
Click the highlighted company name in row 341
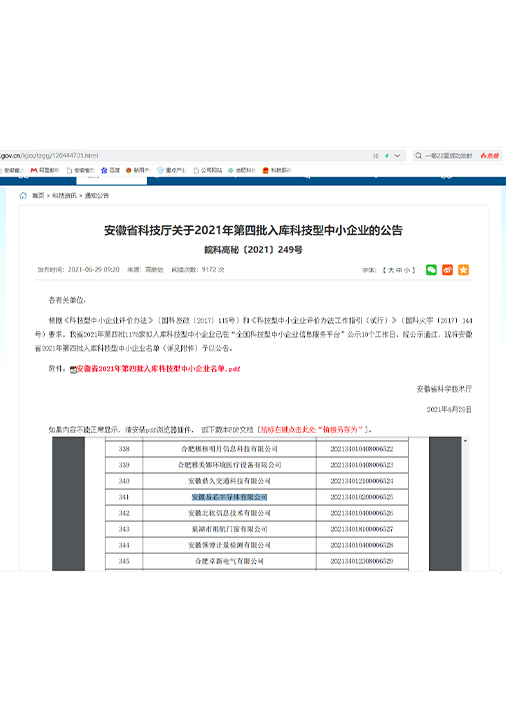coord(229,497)
